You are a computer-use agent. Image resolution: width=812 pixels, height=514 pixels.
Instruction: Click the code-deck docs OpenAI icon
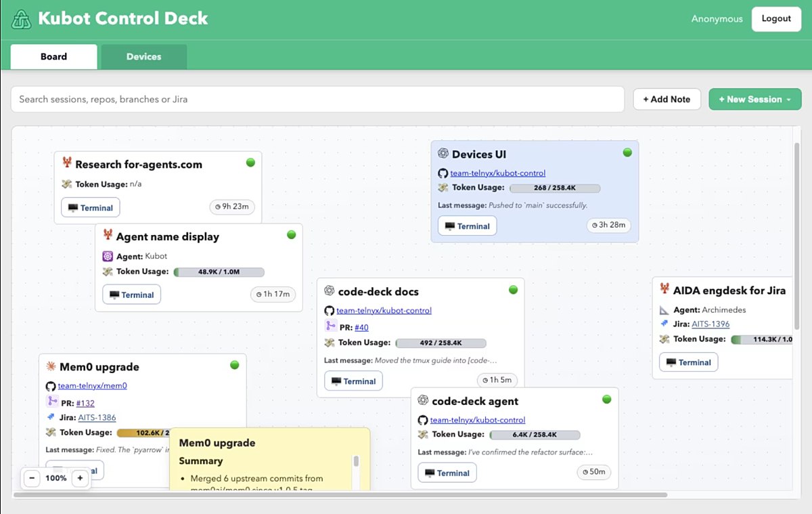pos(330,291)
